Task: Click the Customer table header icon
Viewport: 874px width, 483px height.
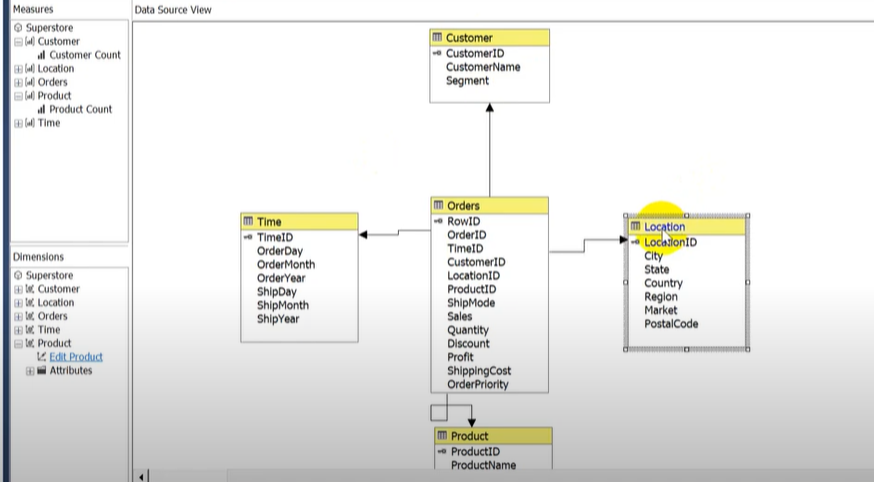Action: point(437,38)
